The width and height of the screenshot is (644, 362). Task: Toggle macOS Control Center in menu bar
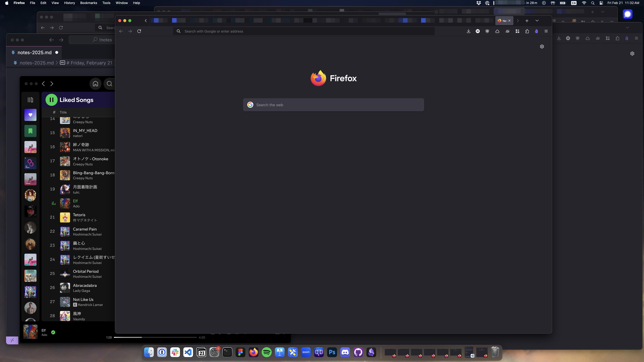(601, 3)
